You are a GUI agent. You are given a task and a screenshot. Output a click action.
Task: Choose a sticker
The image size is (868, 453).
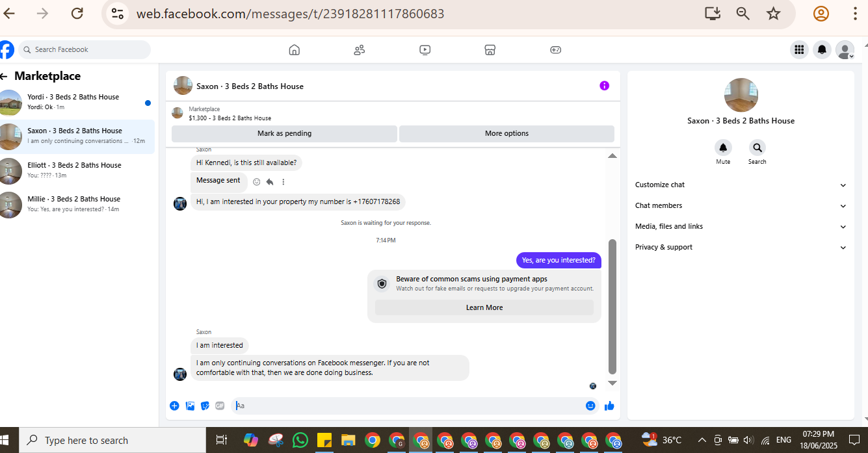click(205, 406)
